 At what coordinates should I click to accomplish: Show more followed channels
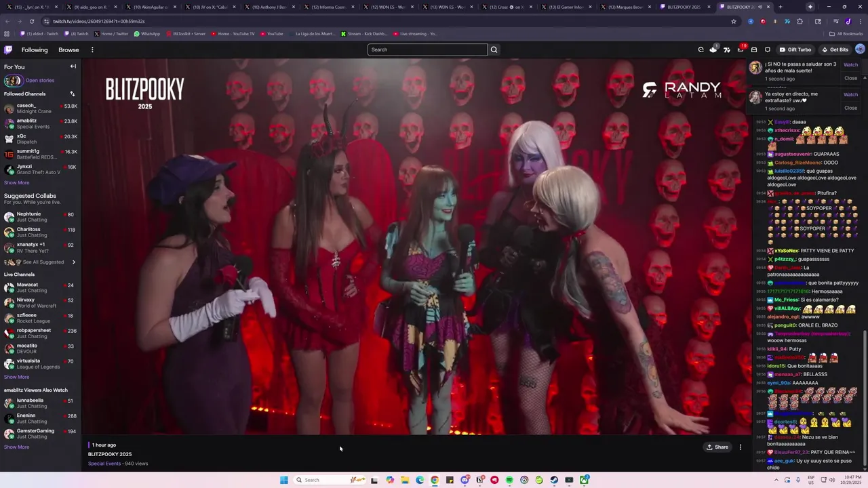16,182
